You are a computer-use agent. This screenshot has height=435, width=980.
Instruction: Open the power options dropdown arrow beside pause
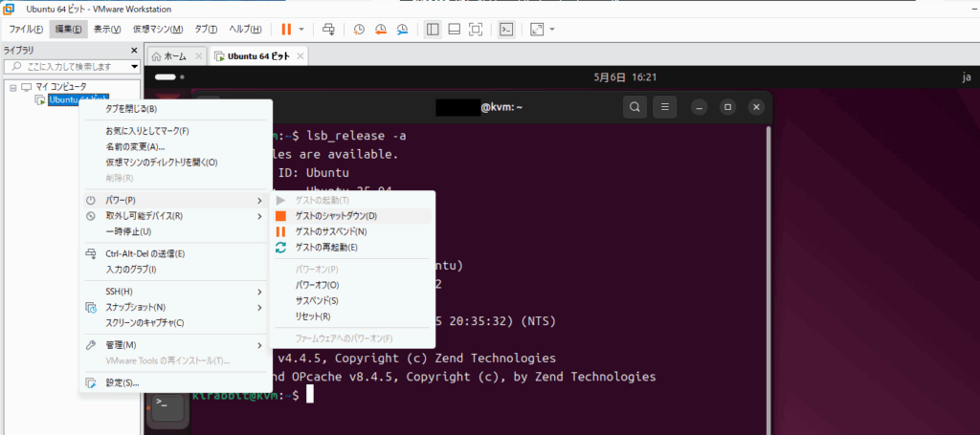(x=301, y=30)
